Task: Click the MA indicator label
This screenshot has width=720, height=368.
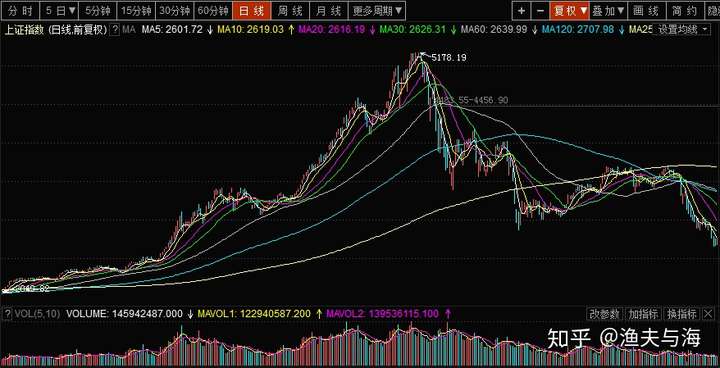Action: coord(129,30)
